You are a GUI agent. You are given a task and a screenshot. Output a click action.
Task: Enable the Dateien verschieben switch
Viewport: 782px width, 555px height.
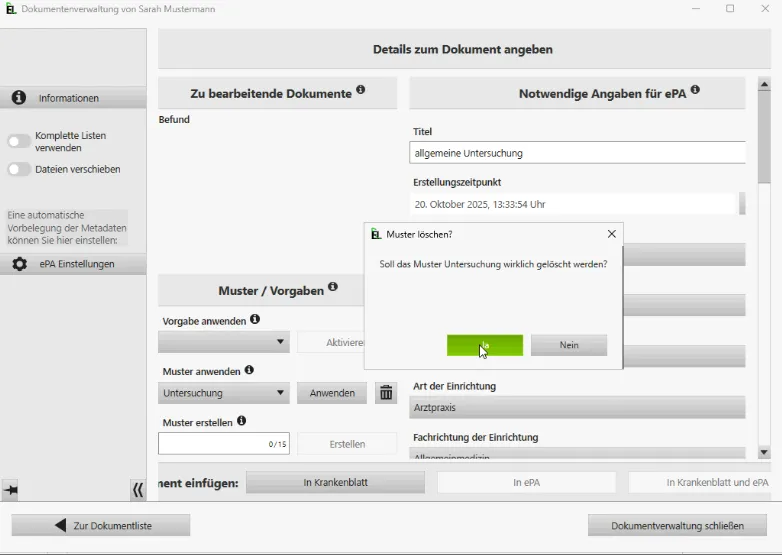click(x=19, y=169)
